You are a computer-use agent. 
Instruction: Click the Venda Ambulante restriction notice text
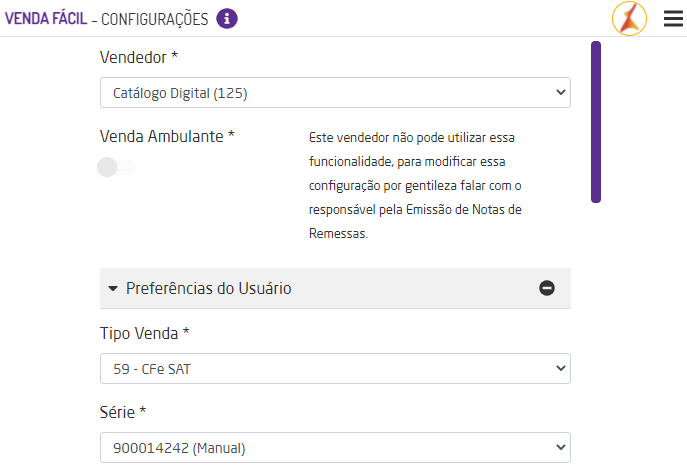(415, 185)
